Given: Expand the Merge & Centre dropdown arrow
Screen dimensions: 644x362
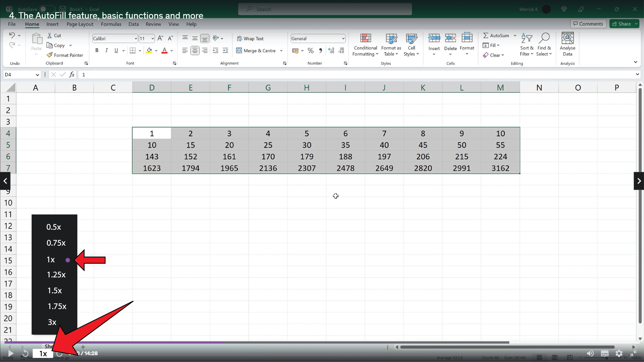Looking at the screenshot, I should click(281, 51).
